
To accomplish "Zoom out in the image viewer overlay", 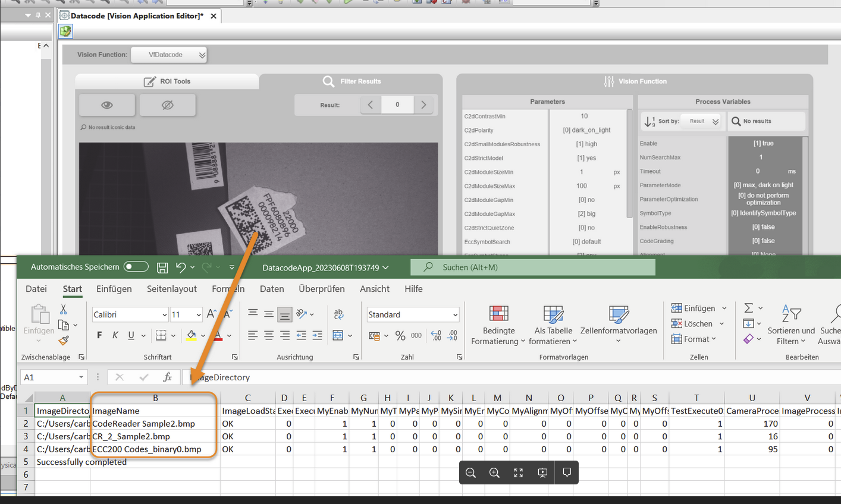I will pyautogui.click(x=470, y=473).
